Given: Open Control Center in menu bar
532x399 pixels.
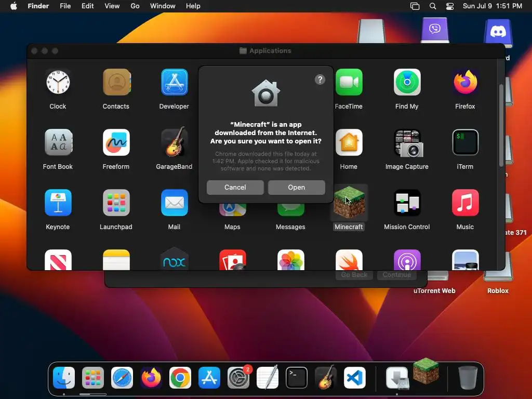Looking at the screenshot, I should pos(450,6).
